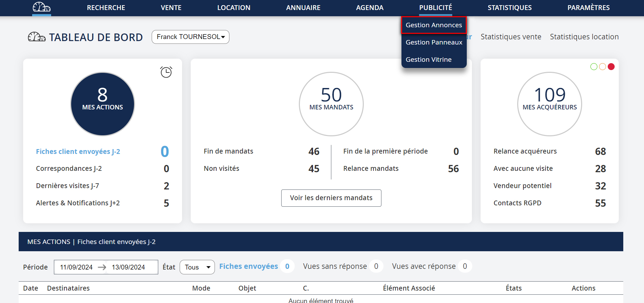Click the dashboard gauge icon in navbar
The image size is (644, 303).
coord(41,7)
